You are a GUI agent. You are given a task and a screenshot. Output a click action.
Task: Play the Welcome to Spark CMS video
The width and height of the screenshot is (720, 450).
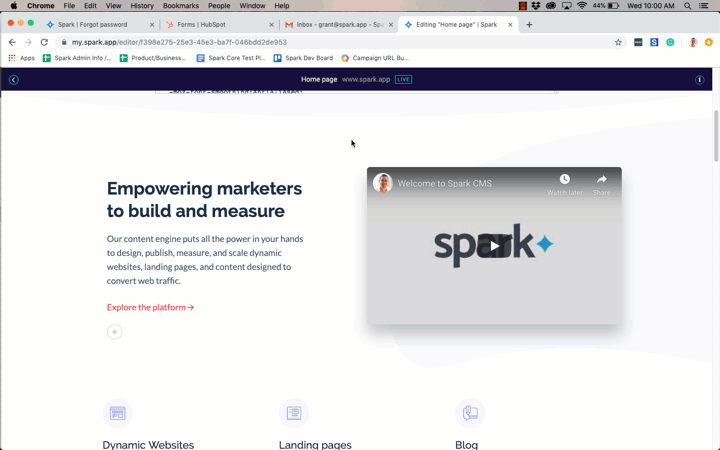(x=494, y=246)
